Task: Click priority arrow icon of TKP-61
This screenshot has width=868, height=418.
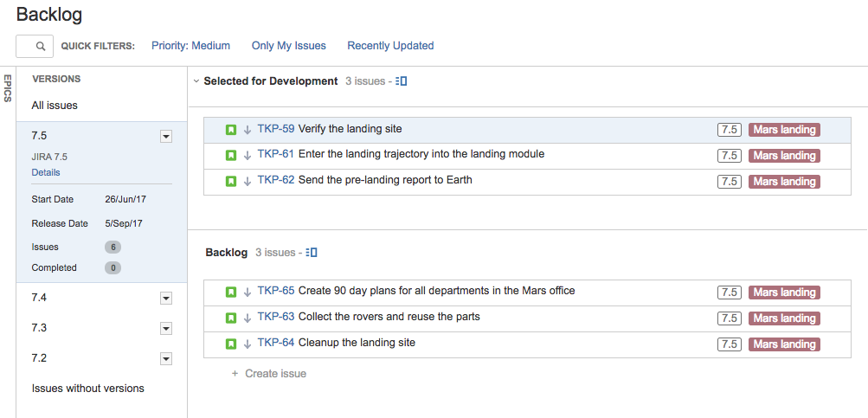Action: point(248,156)
